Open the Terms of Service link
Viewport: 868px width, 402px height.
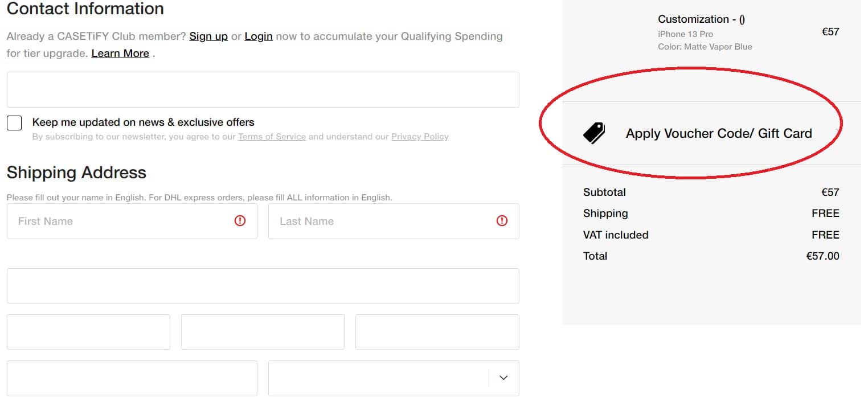pos(272,137)
